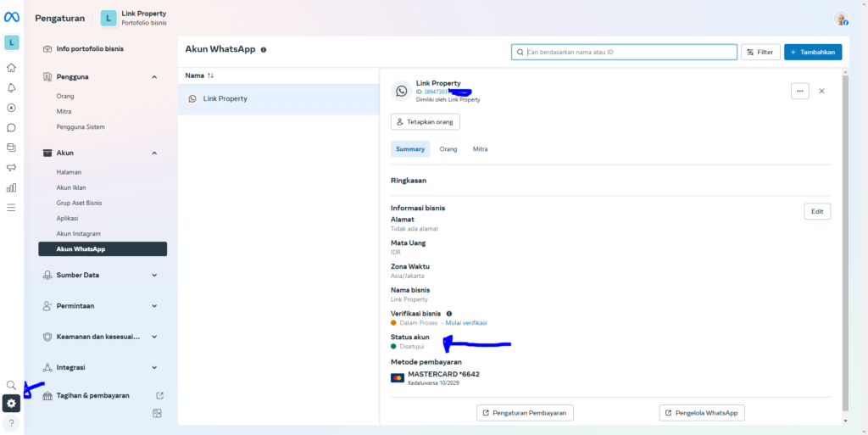
Task: Click the Mulai verifikasi link
Action: pos(466,323)
